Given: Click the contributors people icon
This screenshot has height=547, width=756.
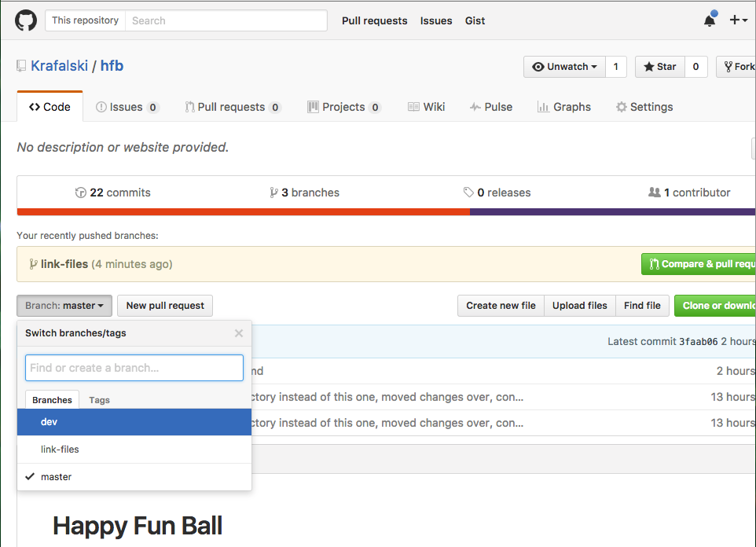Looking at the screenshot, I should click(x=655, y=192).
